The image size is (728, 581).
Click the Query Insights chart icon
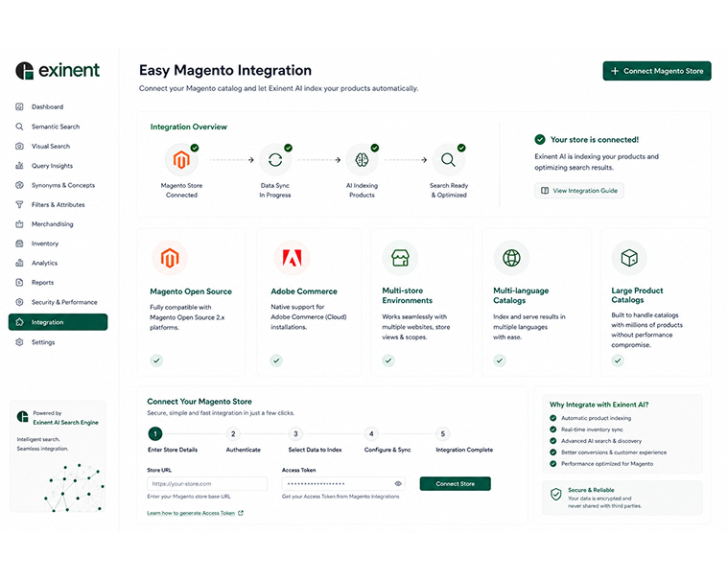click(19, 166)
